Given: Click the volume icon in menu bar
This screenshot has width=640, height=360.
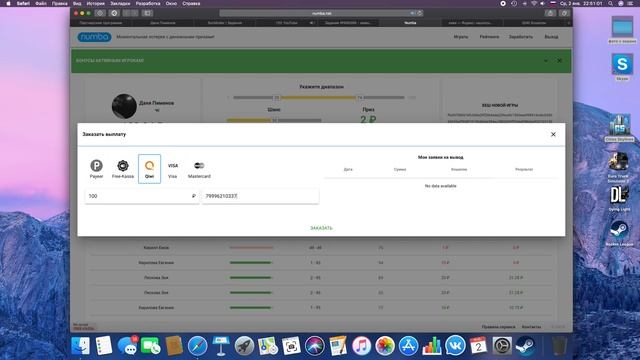Looking at the screenshot, I should click(x=542, y=3).
